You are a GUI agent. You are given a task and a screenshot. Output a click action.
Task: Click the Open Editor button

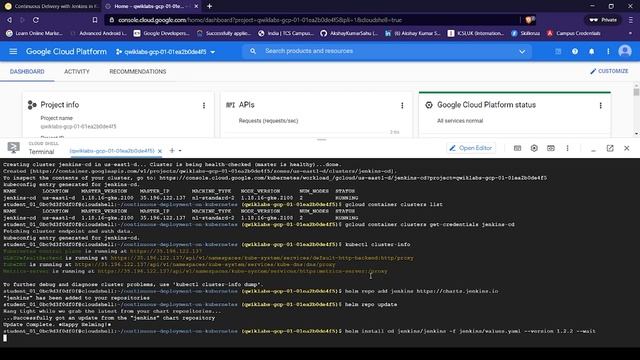click(x=471, y=148)
